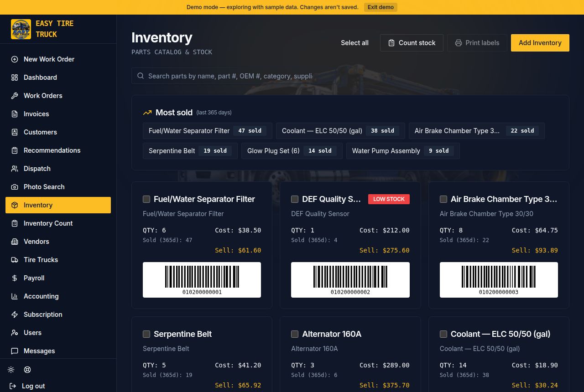This screenshot has height=392, width=584.
Task: Click Sell: $275.60 price
Action: coord(385,250)
